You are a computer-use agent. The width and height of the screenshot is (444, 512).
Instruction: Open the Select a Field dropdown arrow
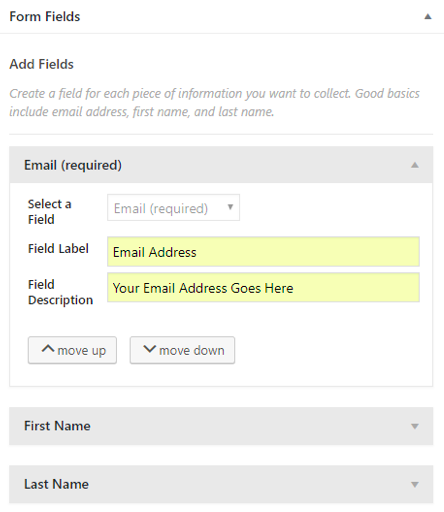230,207
